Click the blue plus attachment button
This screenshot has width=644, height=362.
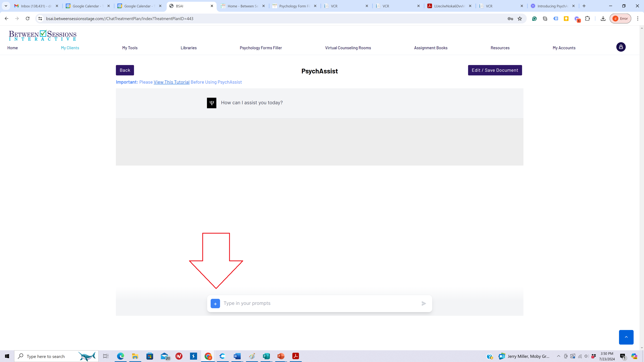pyautogui.click(x=215, y=304)
